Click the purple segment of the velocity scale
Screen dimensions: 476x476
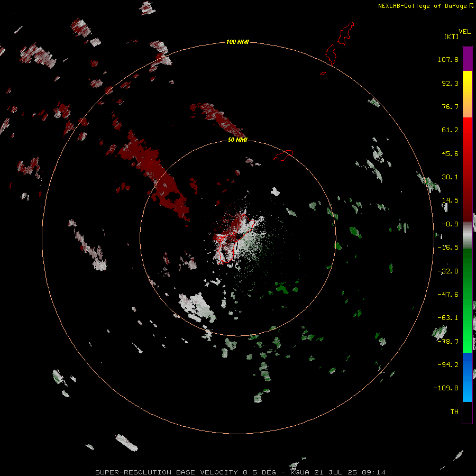click(x=467, y=59)
